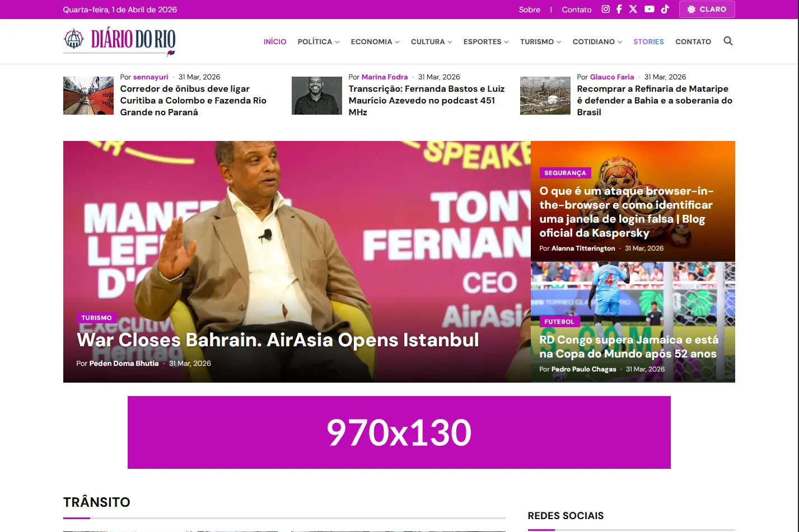Click the FUTEBOL category tag
Viewport: 799px width, 532px height.
pyautogui.click(x=559, y=322)
